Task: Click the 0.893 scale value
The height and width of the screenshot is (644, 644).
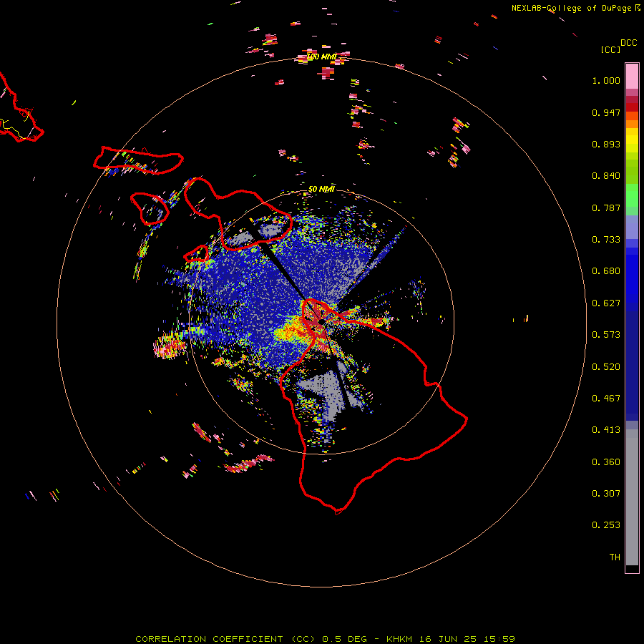Action: [x=606, y=144]
